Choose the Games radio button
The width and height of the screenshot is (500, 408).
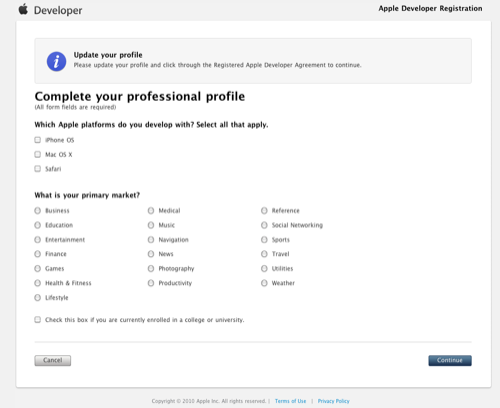pos(38,268)
